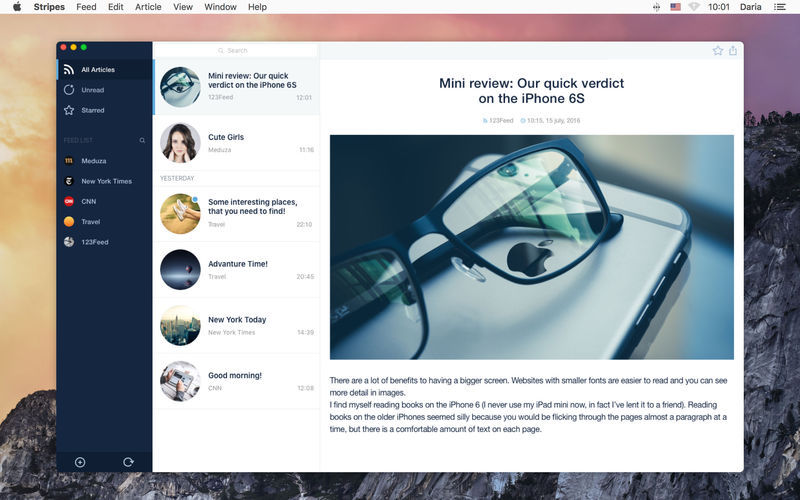Add a new feed with plus icon
The image size is (800, 500).
click(x=80, y=462)
